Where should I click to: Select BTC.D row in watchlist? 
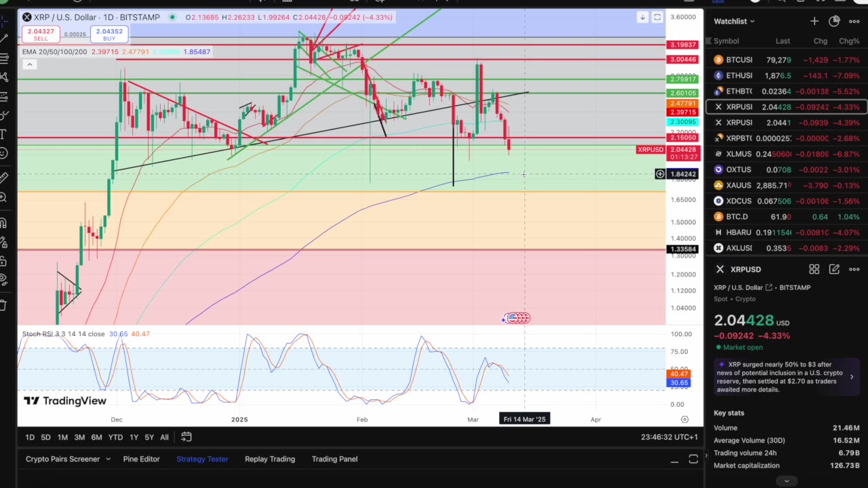coord(787,217)
